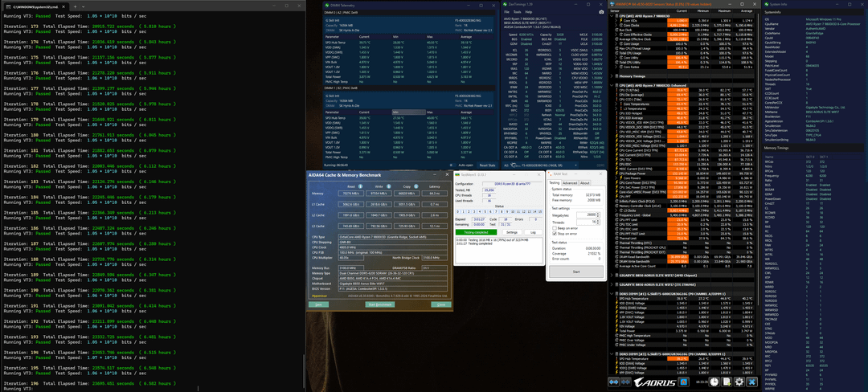
Task: Collapse CPU [#0] Ryzen 9800X3D Enhanced group
Action: tap(612, 85)
